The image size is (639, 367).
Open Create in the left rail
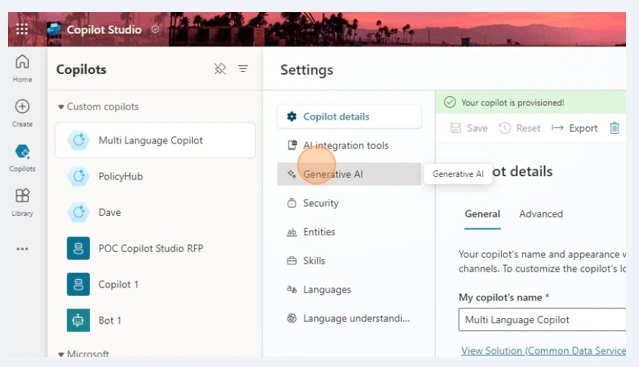click(22, 113)
